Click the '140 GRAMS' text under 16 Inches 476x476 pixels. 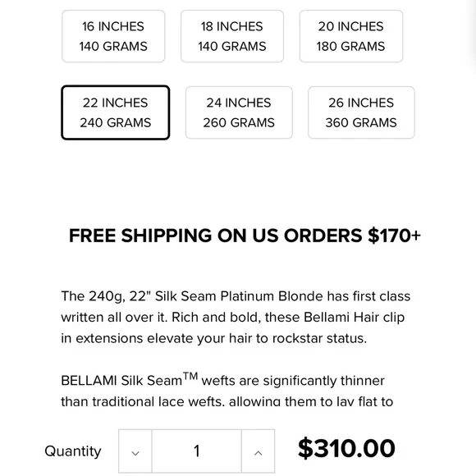(x=113, y=47)
